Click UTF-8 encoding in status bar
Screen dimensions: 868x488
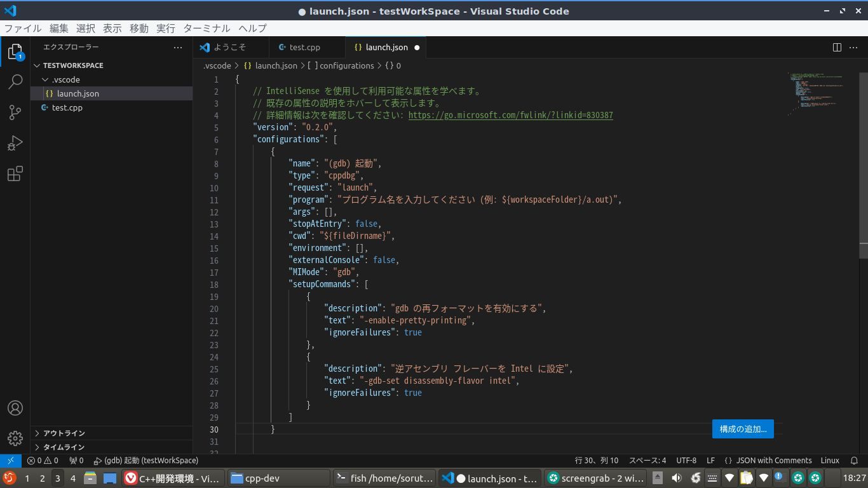point(686,460)
